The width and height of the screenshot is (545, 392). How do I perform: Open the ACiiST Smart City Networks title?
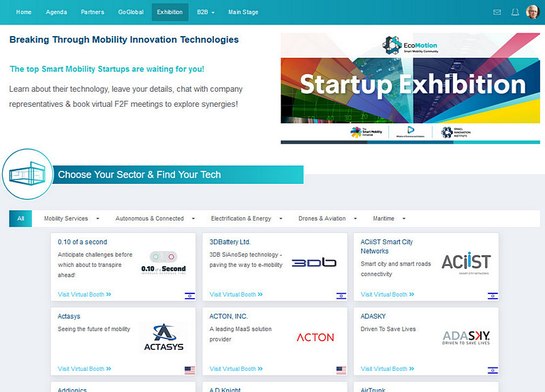[x=386, y=246]
